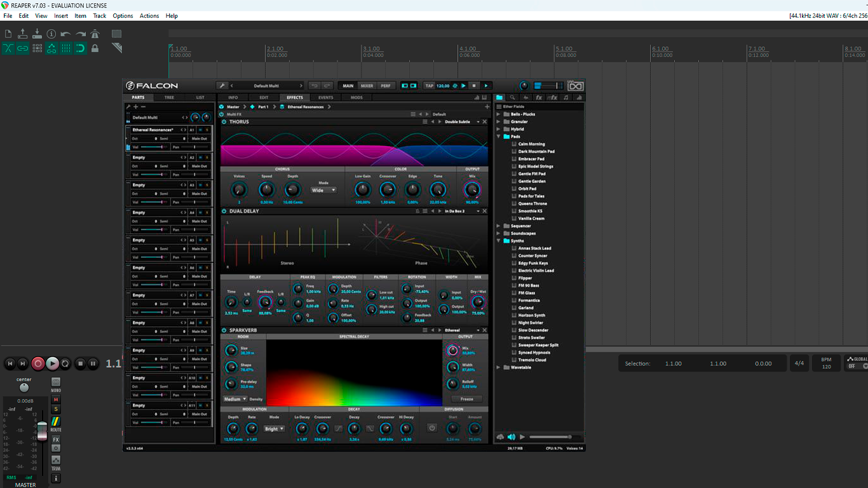Toggle ripple editing grid icon
The width and height of the screenshot is (868, 488).
tap(37, 48)
